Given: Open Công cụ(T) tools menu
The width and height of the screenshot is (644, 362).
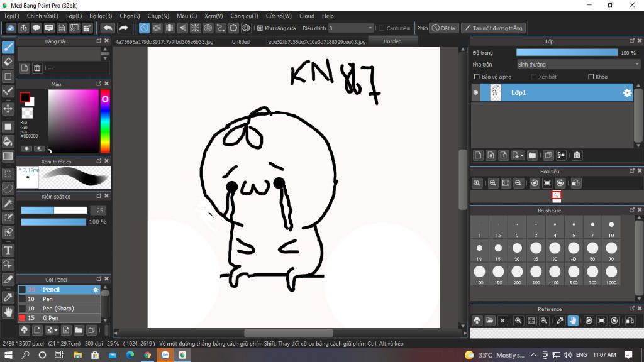Looking at the screenshot, I should [244, 16].
